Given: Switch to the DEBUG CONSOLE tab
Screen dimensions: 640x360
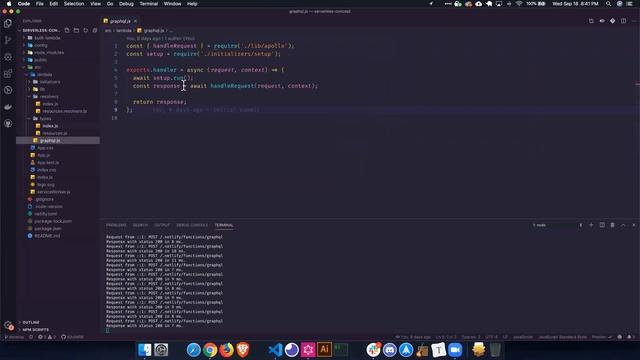Looking at the screenshot, I should pyautogui.click(x=192, y=225).
